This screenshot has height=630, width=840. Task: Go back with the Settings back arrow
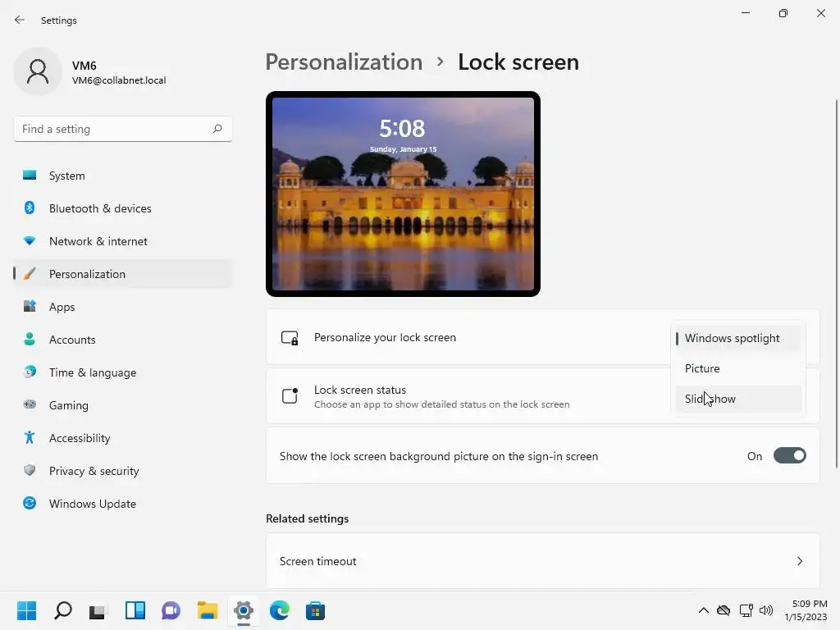click(x=20, y=20)
